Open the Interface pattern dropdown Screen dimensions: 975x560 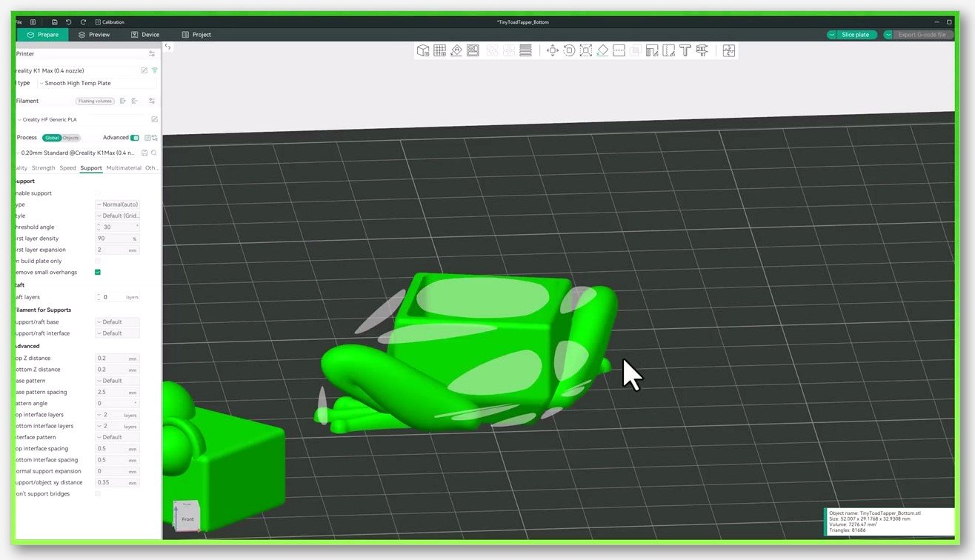[x=117, y=437]
